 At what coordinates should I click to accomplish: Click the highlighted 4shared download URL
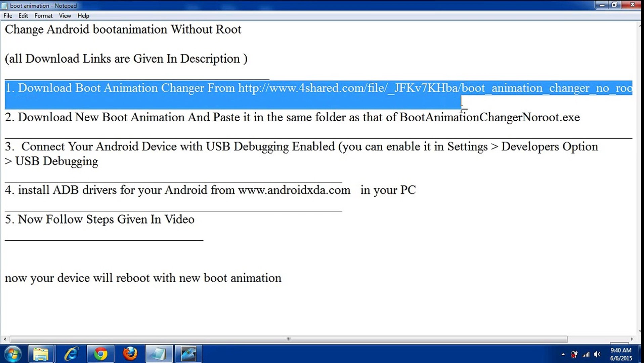[435, 88]
